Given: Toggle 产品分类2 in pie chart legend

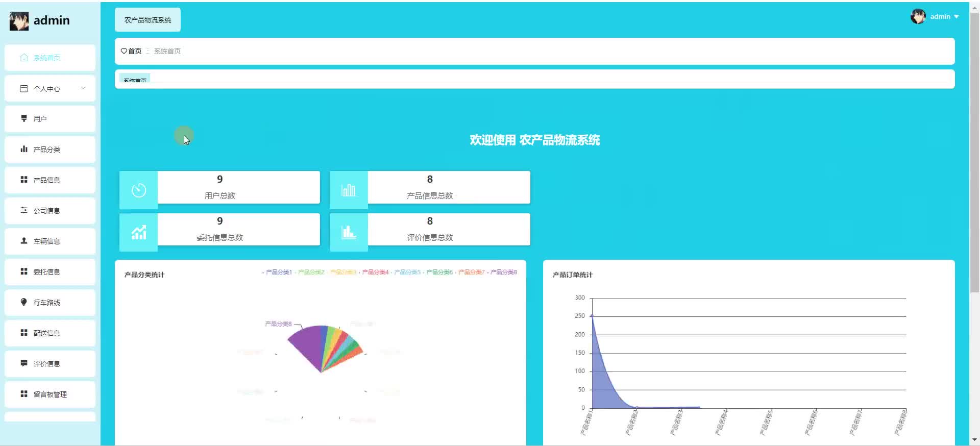Looking at the screenshot, I should coord(309,272).
